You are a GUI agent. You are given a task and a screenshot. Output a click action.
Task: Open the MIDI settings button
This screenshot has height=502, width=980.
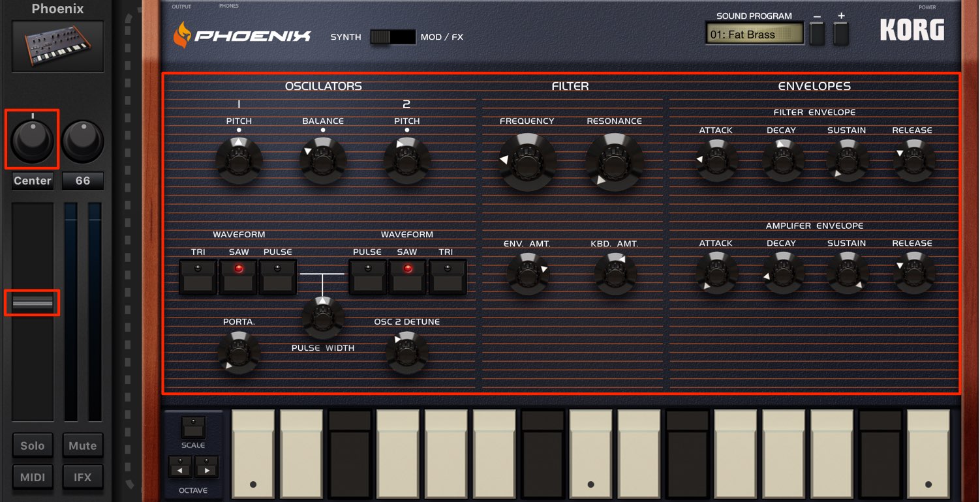pos(33,477)
